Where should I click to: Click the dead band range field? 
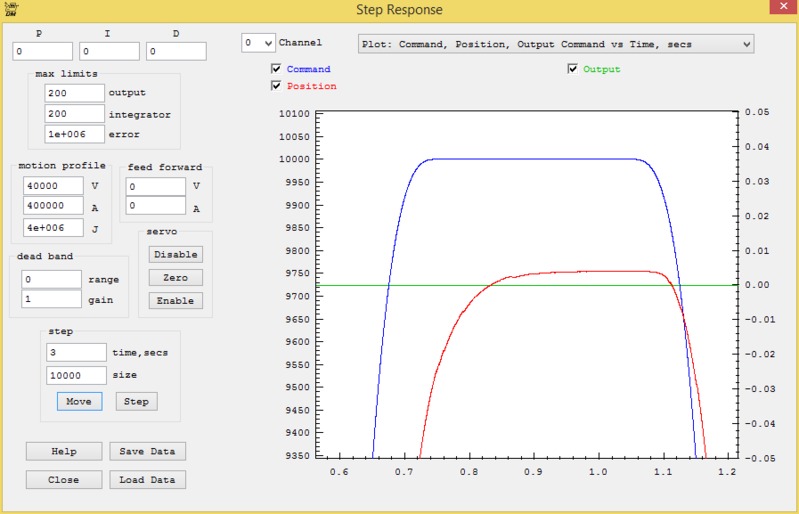pos(52,279)
